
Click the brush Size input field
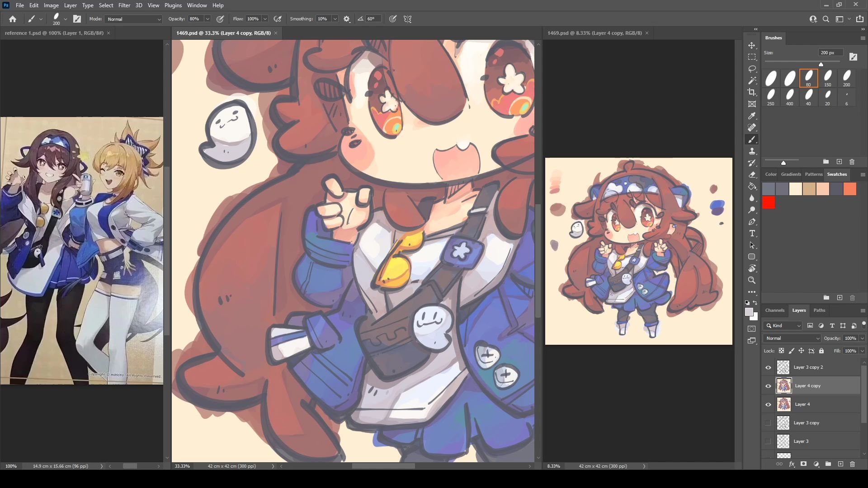pos(831,53)
